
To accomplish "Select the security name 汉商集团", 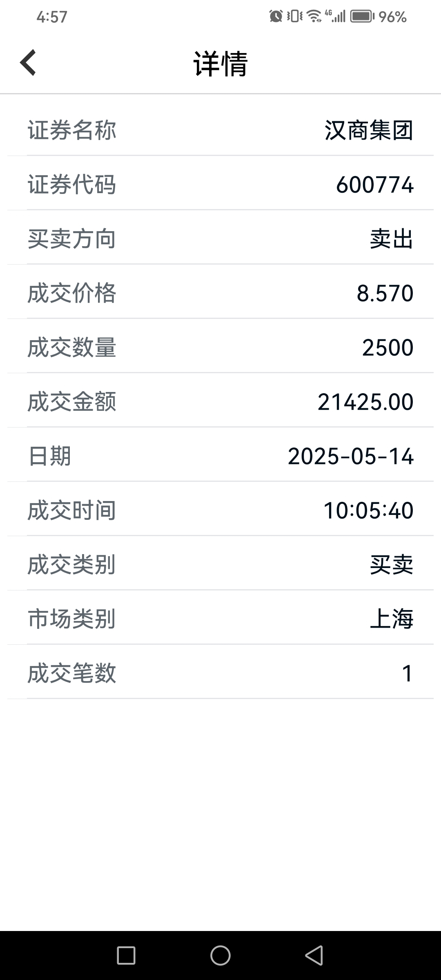I will point(369,130).
